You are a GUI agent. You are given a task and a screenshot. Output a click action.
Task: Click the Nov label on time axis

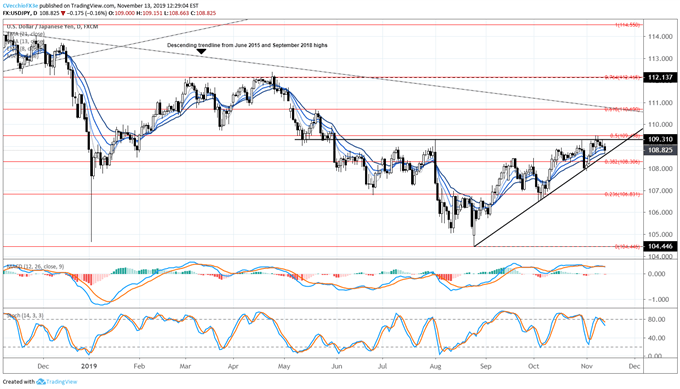[x=586, y=366]
